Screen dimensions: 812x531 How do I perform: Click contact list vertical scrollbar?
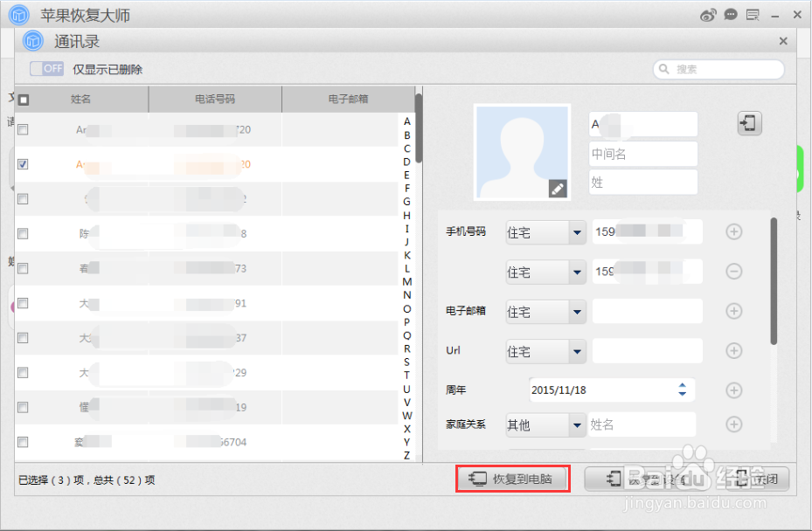tap(419, 128)
